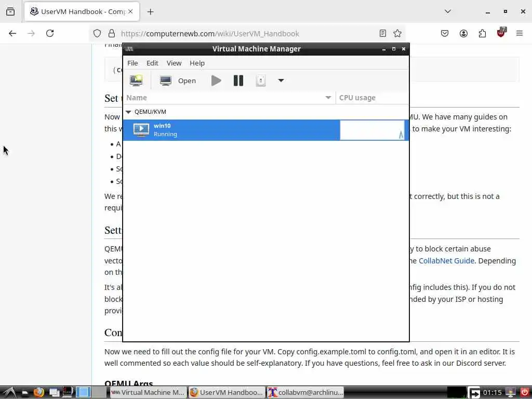Viewport: 532px width, 399px height.
Task: Reload the current Firefox page
Action: point(50,33)
